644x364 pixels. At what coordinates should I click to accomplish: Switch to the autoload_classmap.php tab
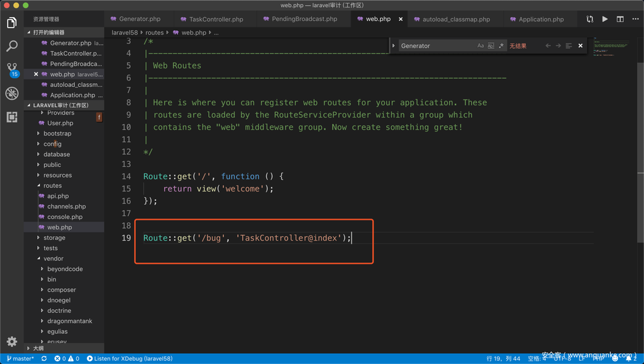[x=456, y=20]
